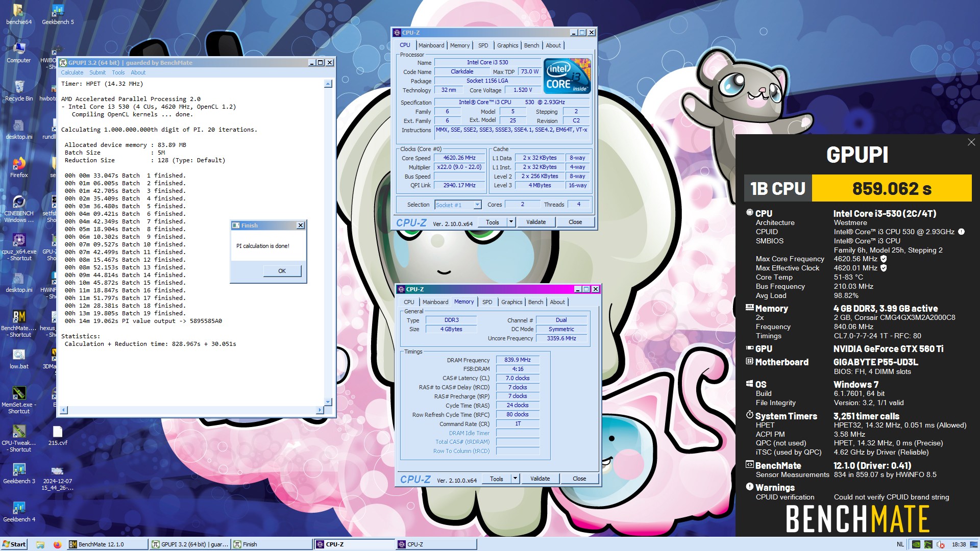Open the cpuz_x64.exe shortcut icon

point(19,247)
